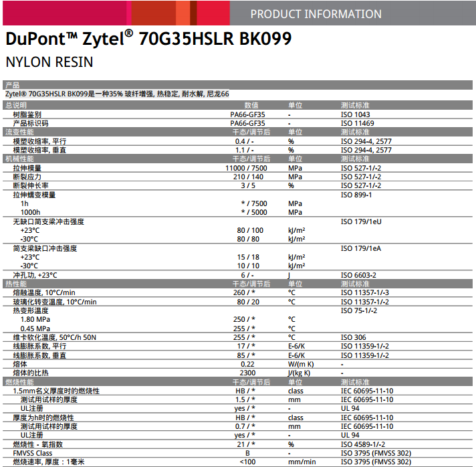This screenshot has width=476, height=467.
Task: Click the 产品 section header
Action: tap(13, 85)
